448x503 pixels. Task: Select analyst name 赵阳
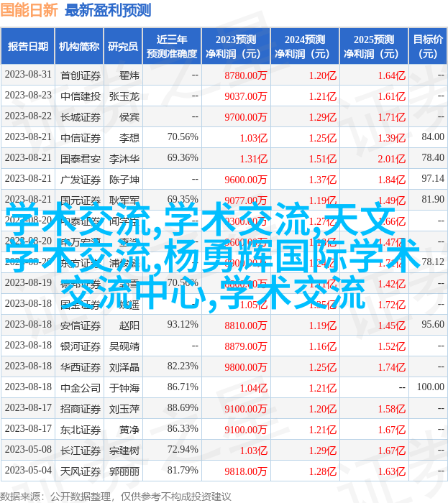click(129, 326)
